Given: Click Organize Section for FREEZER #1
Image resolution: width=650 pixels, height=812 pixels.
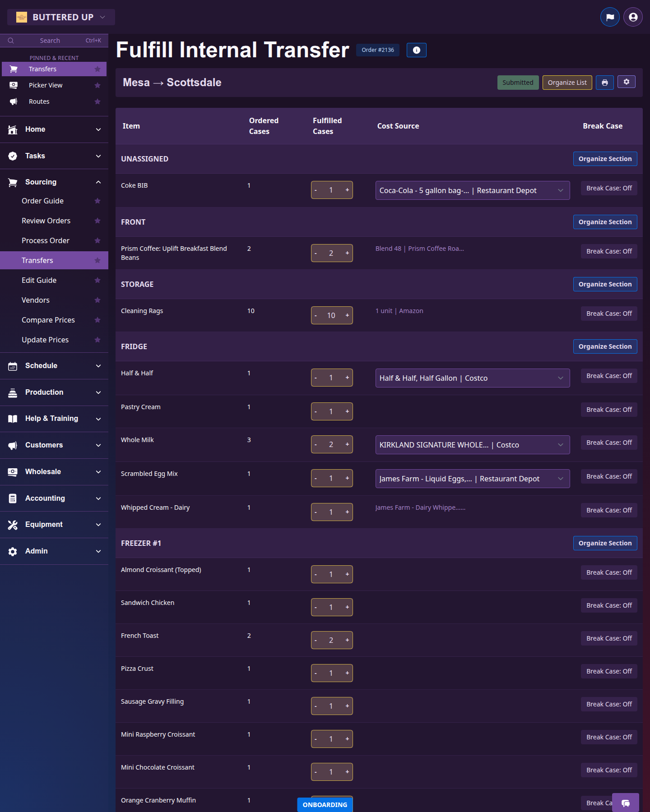Looking at the screenshot, I should pos(605,543).
